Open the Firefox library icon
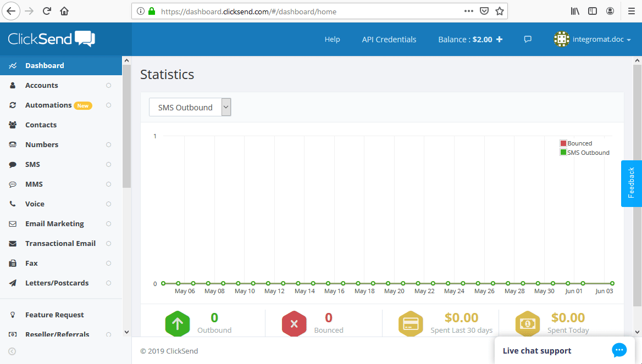The width and height of the screenshot is (642, 364). click(x=575, y=11)
